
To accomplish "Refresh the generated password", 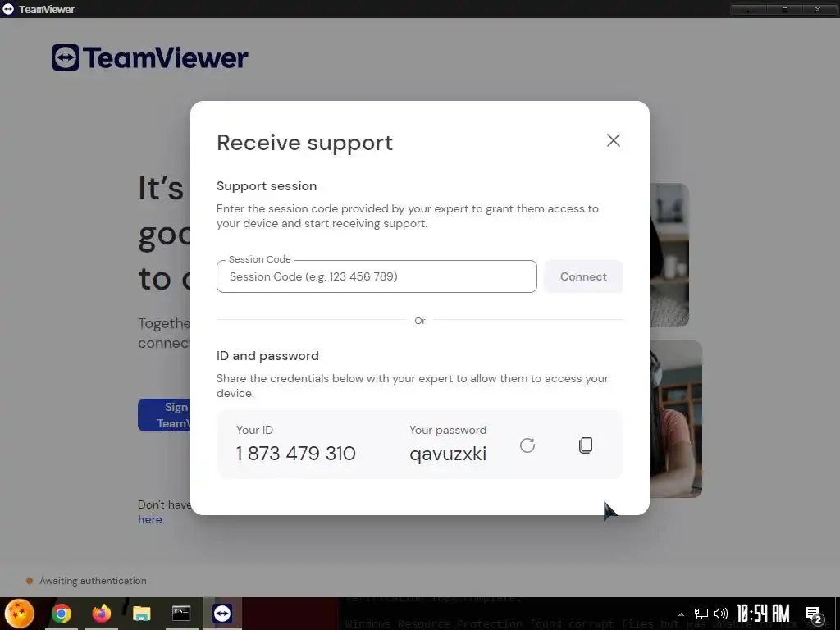I will (x=527, y=445).
